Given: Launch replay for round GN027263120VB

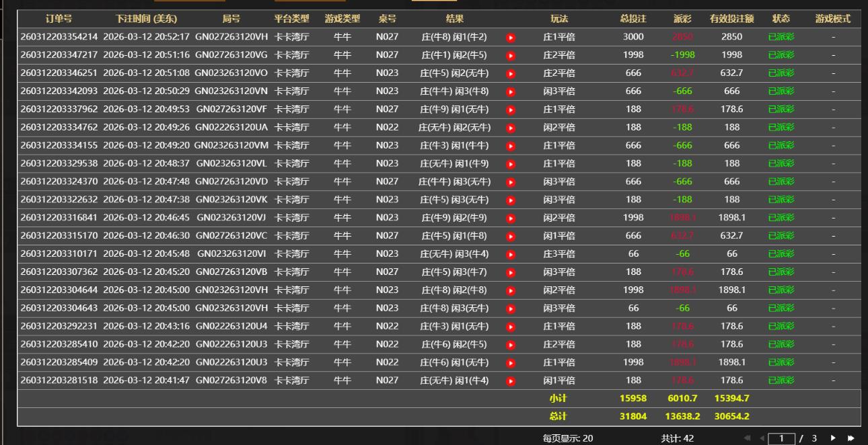Looking at the screenshot, I should point(510,272).
